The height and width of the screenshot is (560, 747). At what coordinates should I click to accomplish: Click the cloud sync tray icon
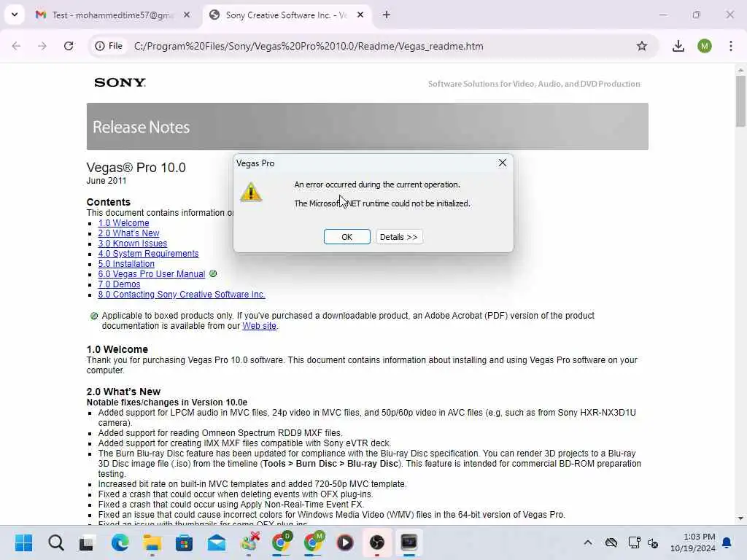(611, 542)
